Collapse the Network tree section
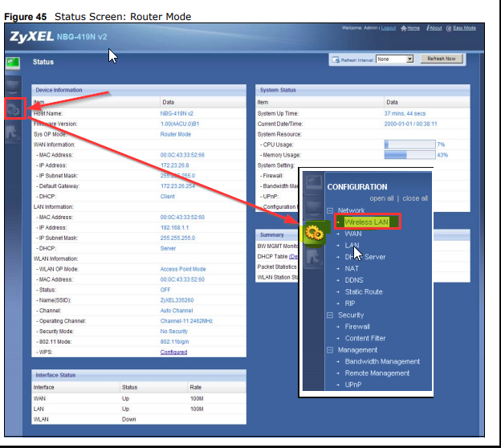Viewport: 501px width, 448px height. 330,210
